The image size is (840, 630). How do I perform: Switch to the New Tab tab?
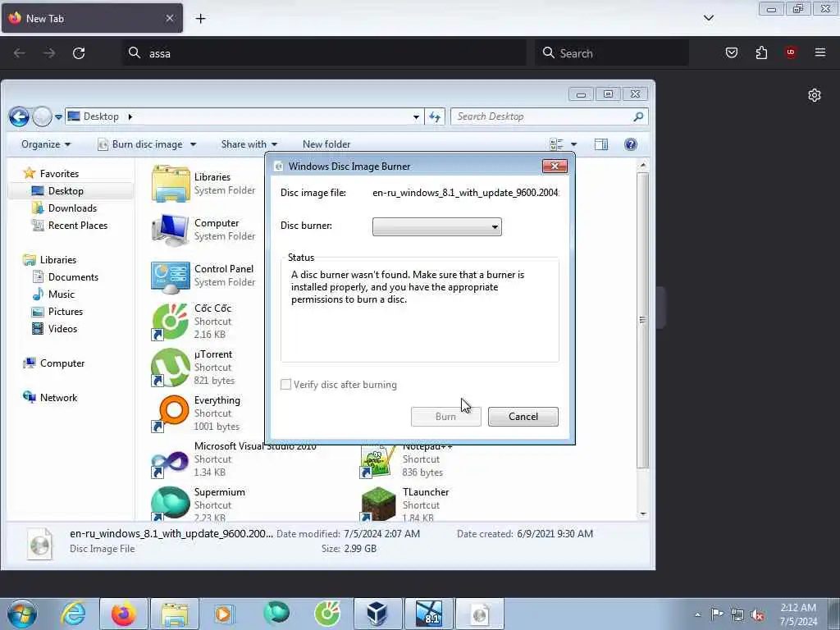pyautogui.click(x=92, y=18)
